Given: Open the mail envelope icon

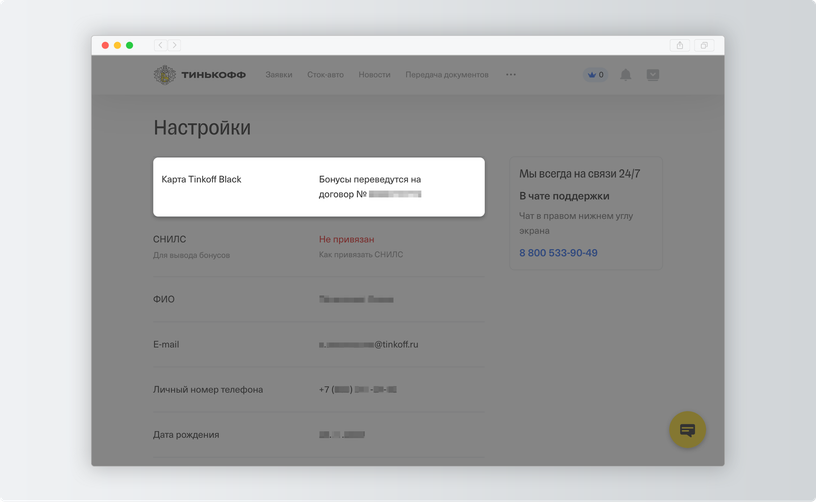Looking at the screenshot, I should 653,75.
